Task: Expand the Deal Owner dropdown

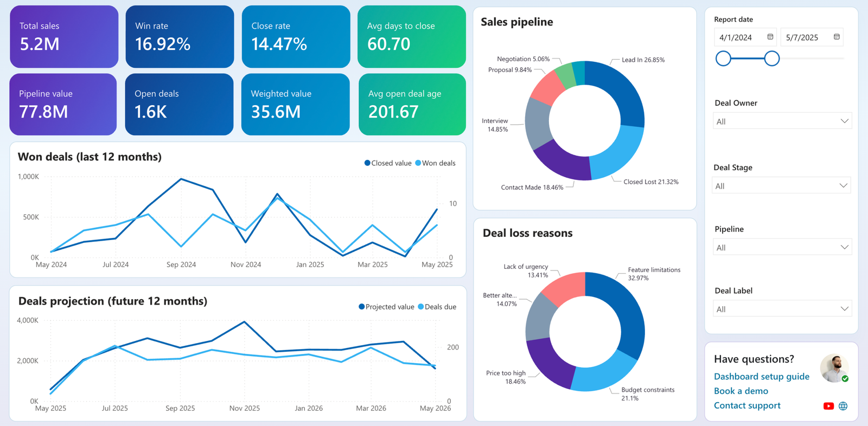Action: (782, 121)
